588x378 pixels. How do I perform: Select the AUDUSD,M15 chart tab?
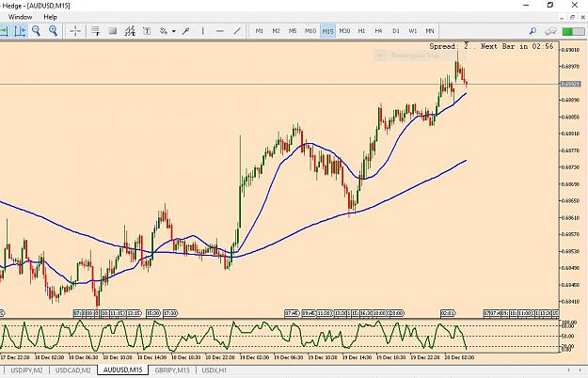122,370
